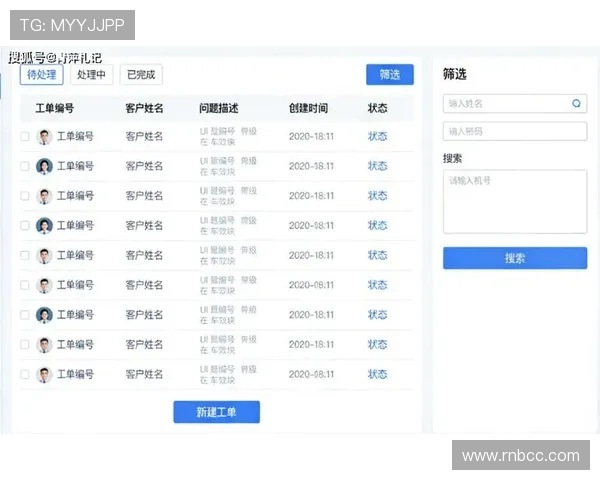Screen dimensions: 600x480
Task: Click the 创建时间 column header
Action: pos(308,108)
